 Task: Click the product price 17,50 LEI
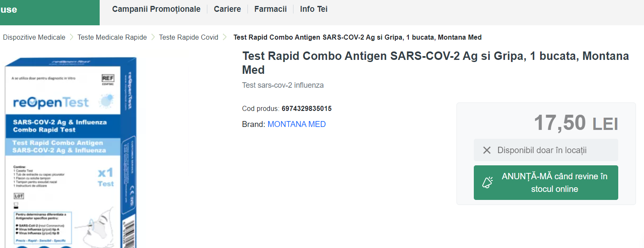pos(575,123)
